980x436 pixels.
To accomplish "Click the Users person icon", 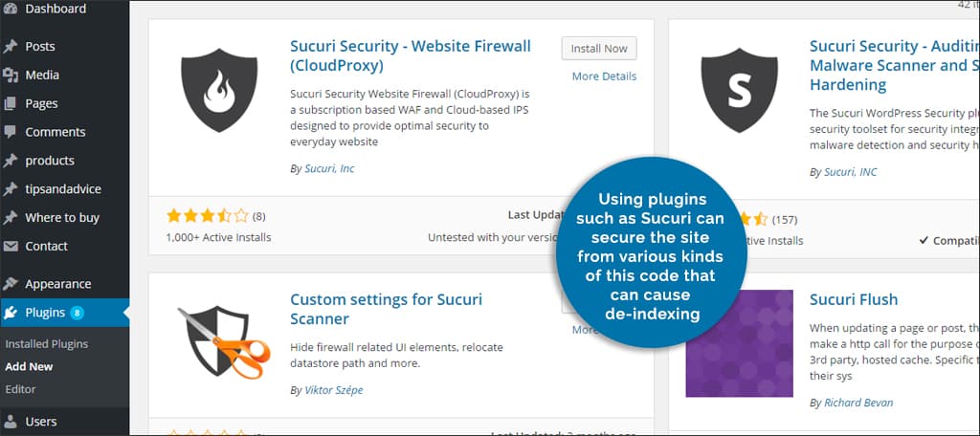I will click(x=10, y=422).
